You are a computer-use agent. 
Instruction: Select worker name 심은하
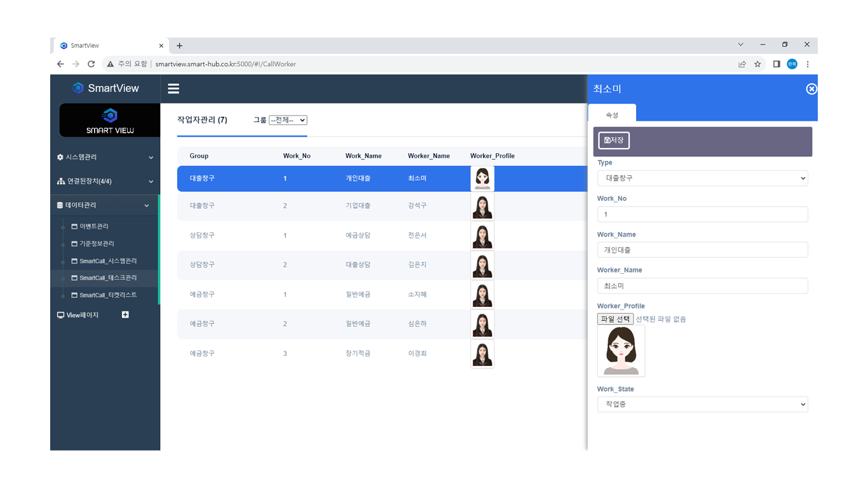tap(417, 323)
